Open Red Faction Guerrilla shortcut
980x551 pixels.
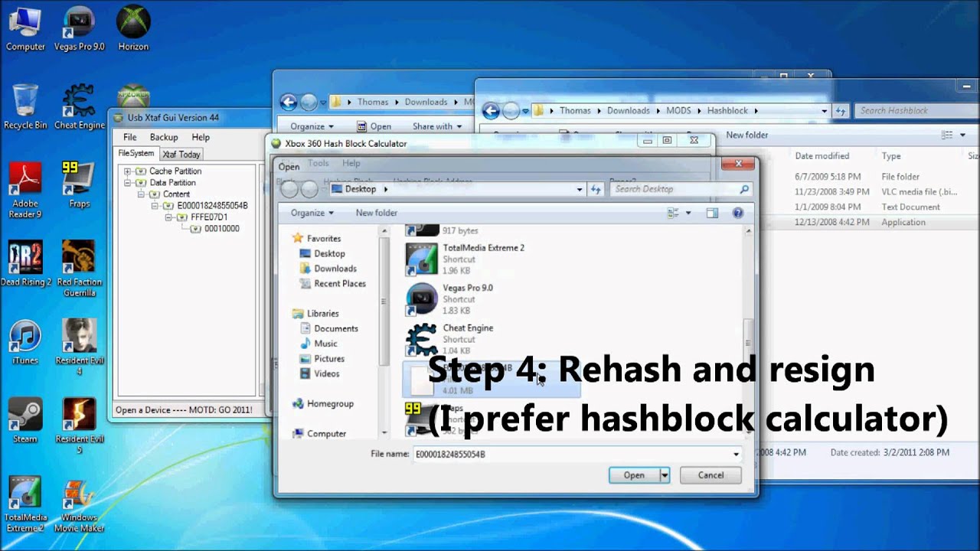79,269
